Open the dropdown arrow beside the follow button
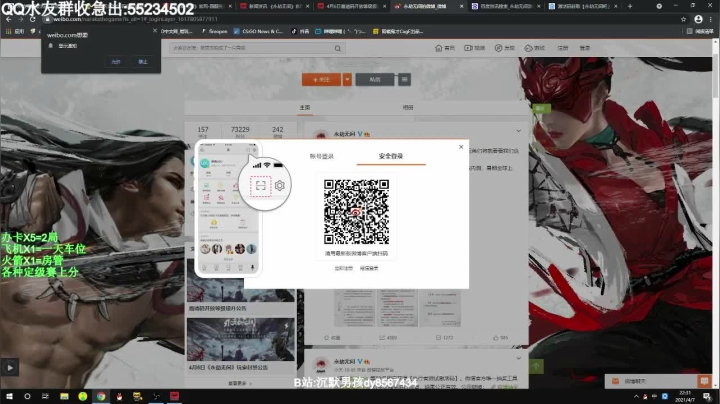Image resolution: width=720 pixels, height=404 pixels. [347, 79]
